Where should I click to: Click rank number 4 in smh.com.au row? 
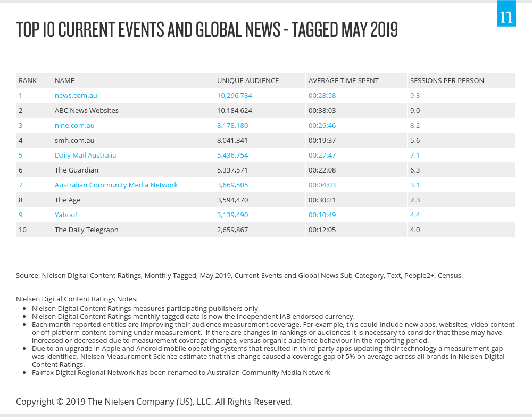[21, 141]
